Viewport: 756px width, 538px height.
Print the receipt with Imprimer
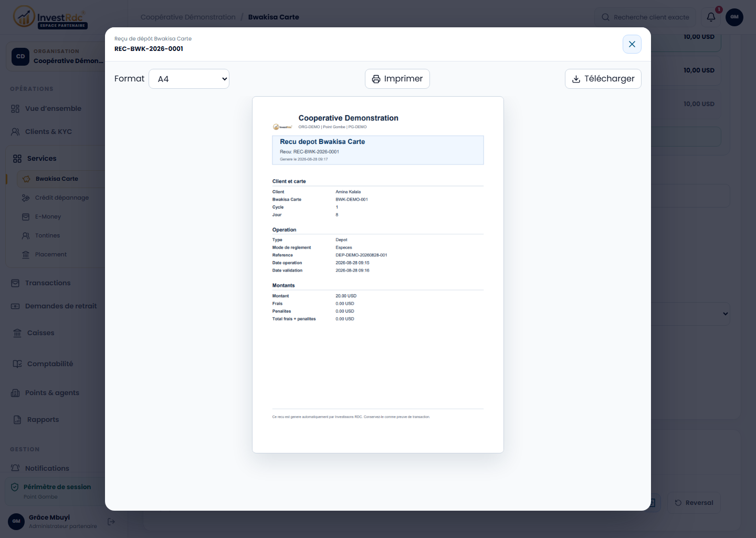(x=397, y=79)
